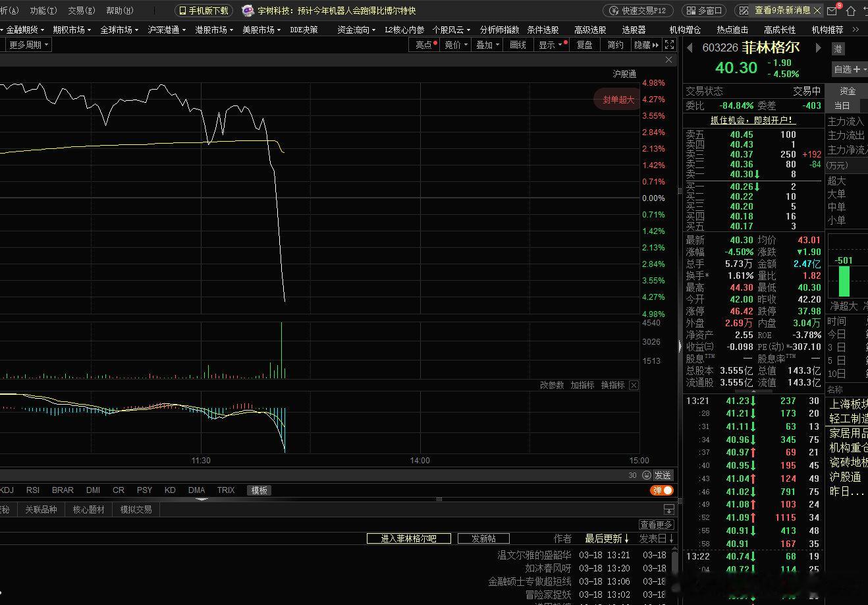Open the 交易(E) menu
Screen dimensions: 868x605
click(x=82, y=11)
